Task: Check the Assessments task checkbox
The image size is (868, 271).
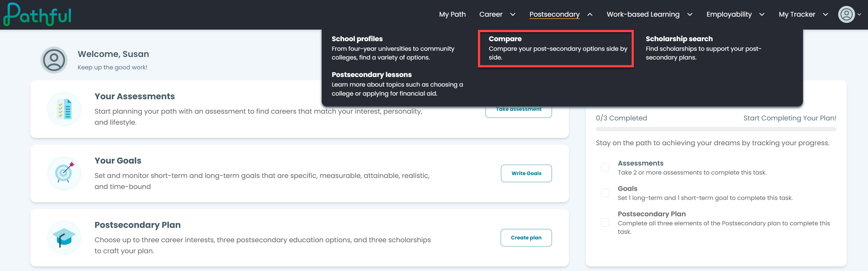Action: coord(605,168)
